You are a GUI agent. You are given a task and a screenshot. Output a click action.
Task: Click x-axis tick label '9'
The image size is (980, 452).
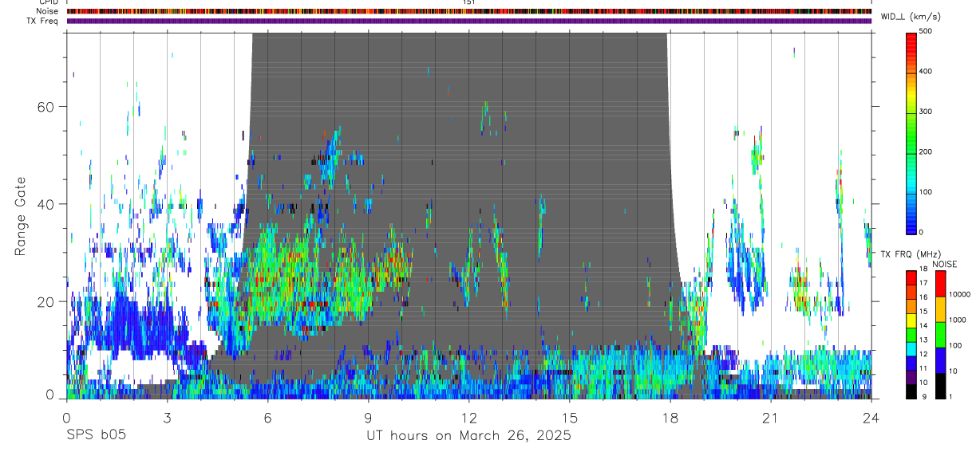pyautogui.click(x=368, y=418)
